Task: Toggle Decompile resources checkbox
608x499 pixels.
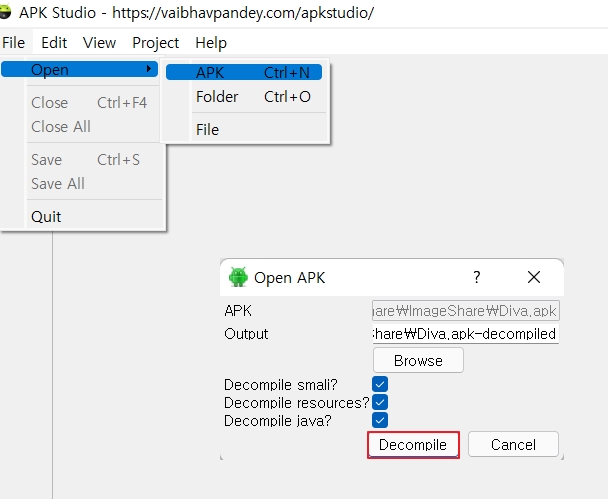Action: point(380,402)
